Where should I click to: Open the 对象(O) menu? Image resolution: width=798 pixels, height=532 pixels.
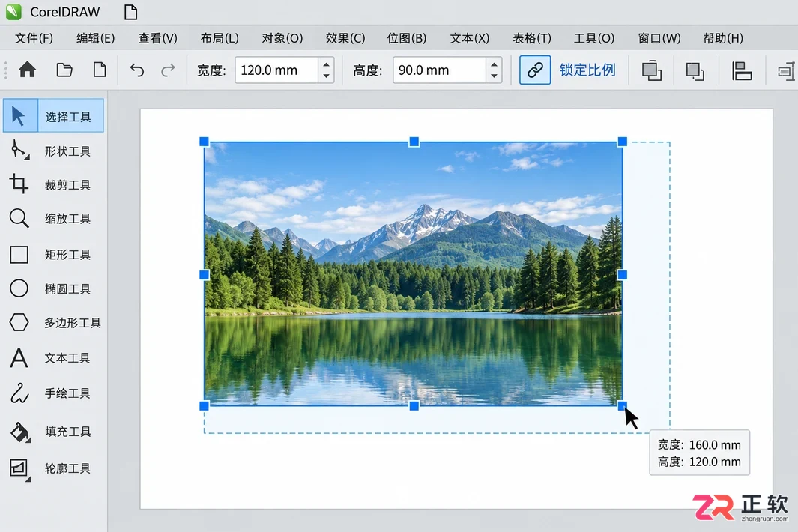click(x=282, y=38)
